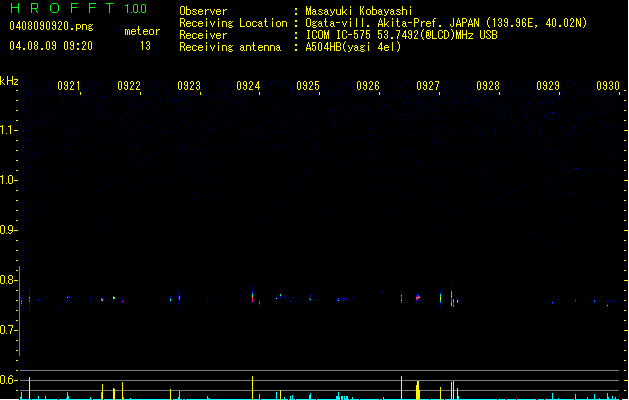Click the 0929 time axis marker
The height and width of the screenshot is (400, 629).
coord(548,86)
